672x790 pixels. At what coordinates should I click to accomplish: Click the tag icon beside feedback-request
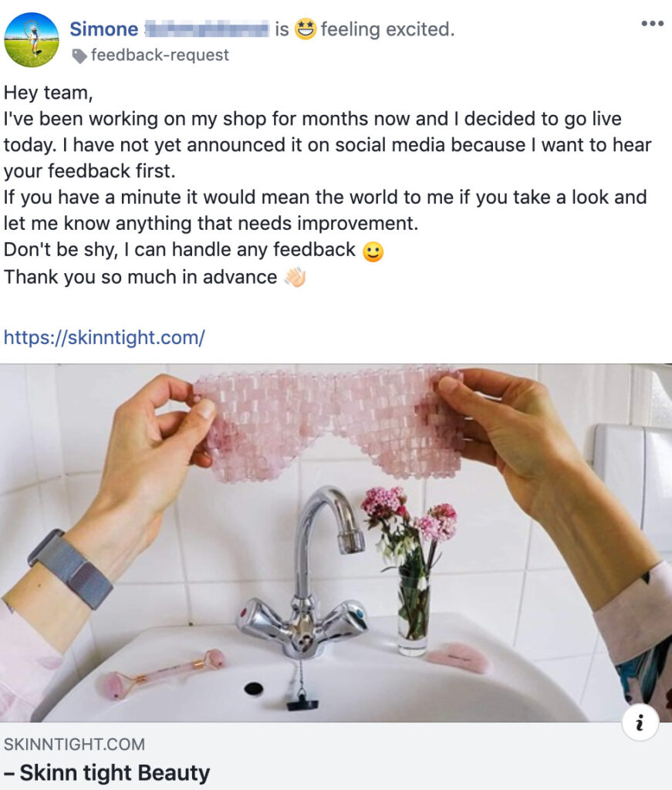pos(79,56)
